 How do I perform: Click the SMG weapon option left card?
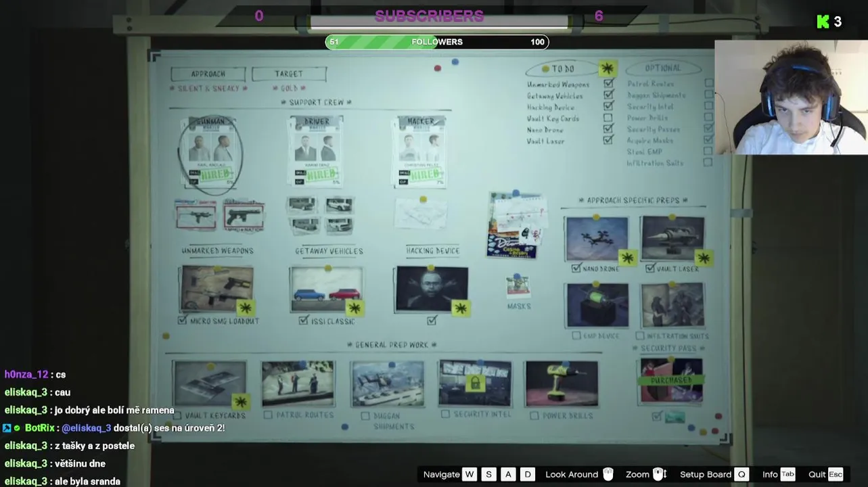pyautogui.click(x=196, y=216)
